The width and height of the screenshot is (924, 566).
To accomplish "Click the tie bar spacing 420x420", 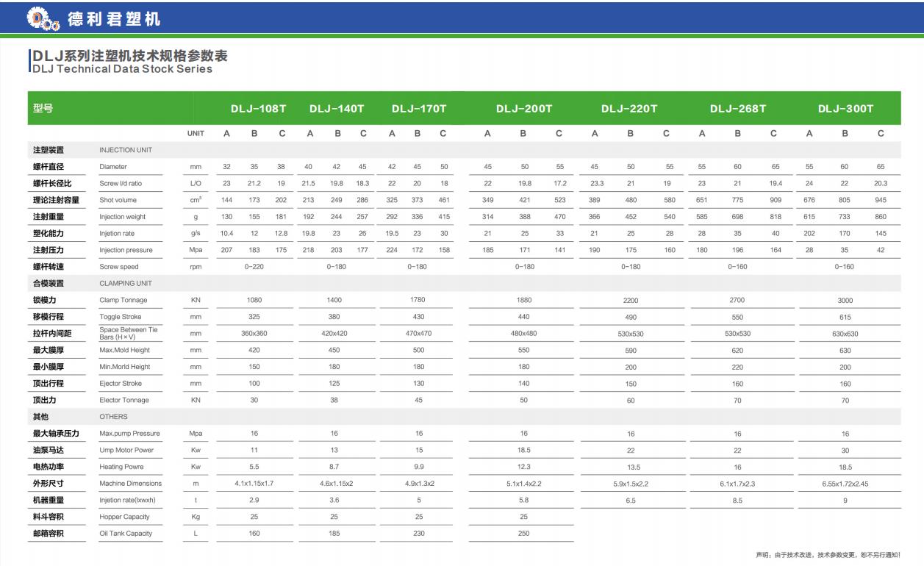I will 334,333.
